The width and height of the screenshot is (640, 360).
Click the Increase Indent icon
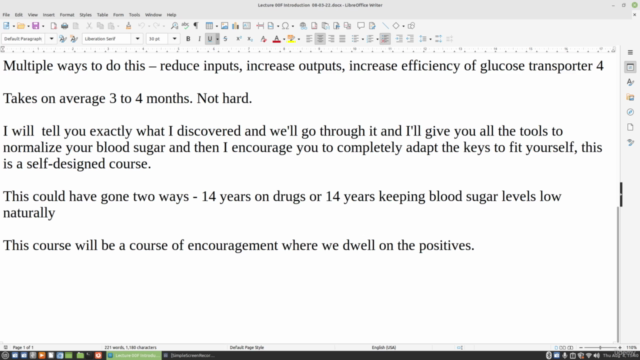(399, 39)
